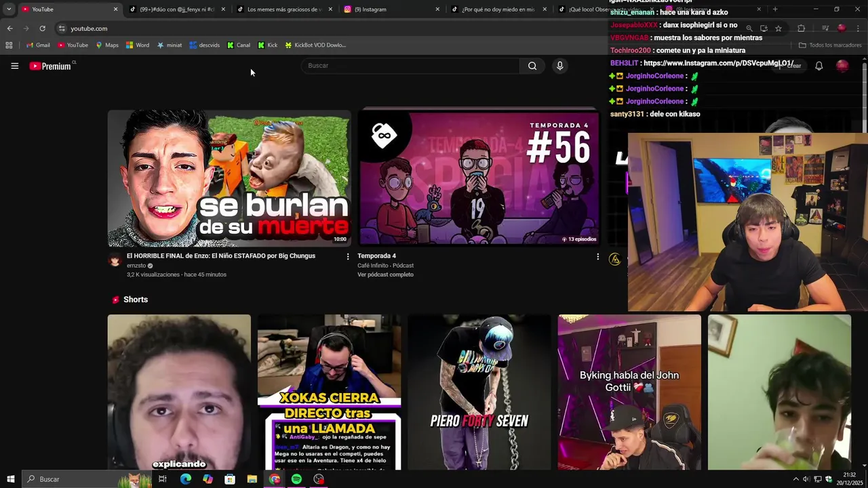Click 'Ver pódcast completo' link
Image resolution: width=868 pixels, height=488 pixels.
385,274
